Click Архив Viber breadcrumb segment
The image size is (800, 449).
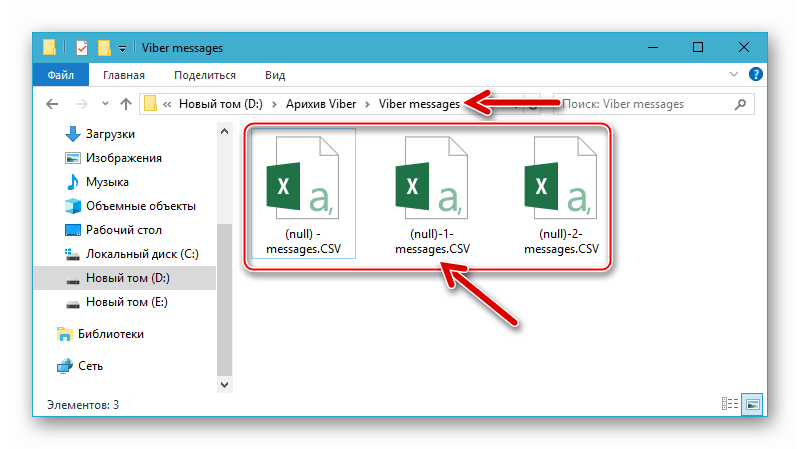pyautogui.click(x=321, y=104)
